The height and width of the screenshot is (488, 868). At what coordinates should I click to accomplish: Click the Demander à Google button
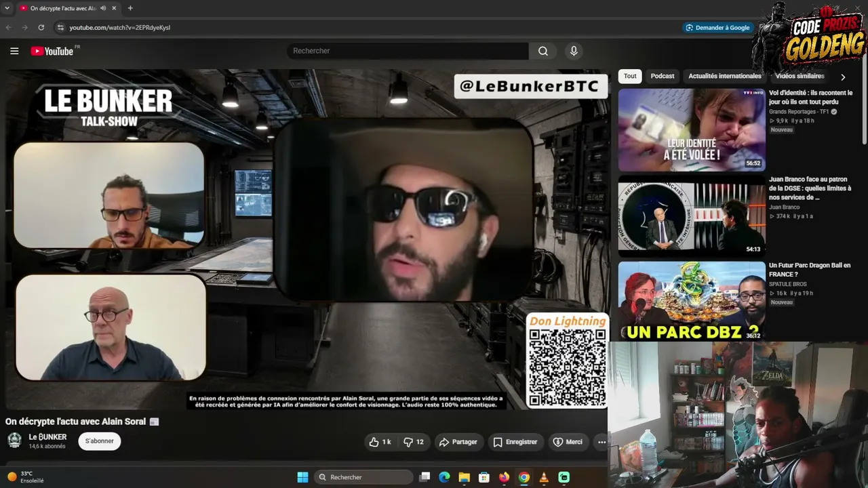[717, 28]
